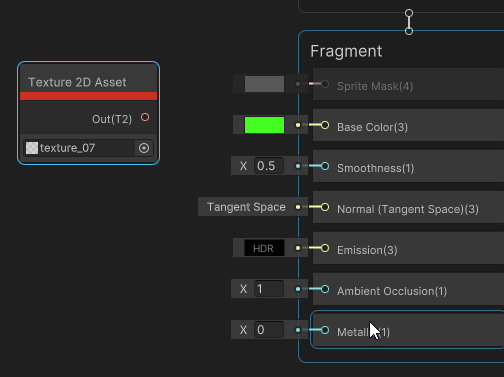The width and height of the screenshot is (504, 377).
Task: Click the Out(T2) output port
Action: click(x=145, y=117)
